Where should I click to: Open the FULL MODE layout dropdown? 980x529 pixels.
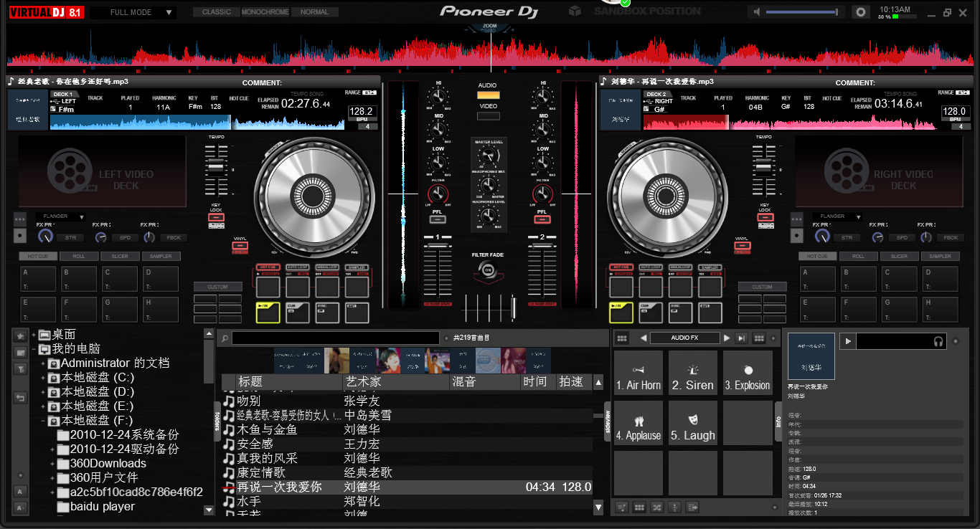133,12
